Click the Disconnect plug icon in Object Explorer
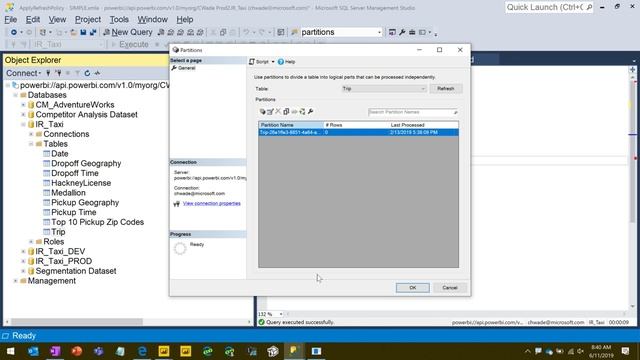Screen dimensions: 640x360 58,73
